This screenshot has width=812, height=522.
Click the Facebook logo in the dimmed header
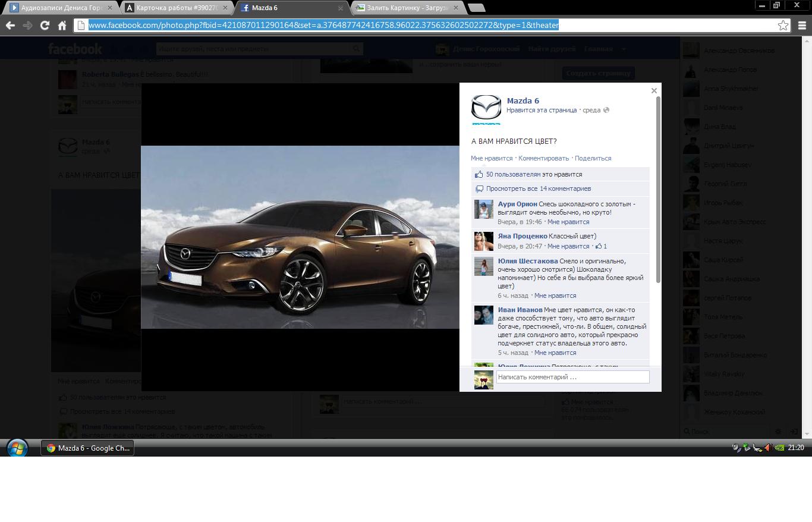click(75, 49)
